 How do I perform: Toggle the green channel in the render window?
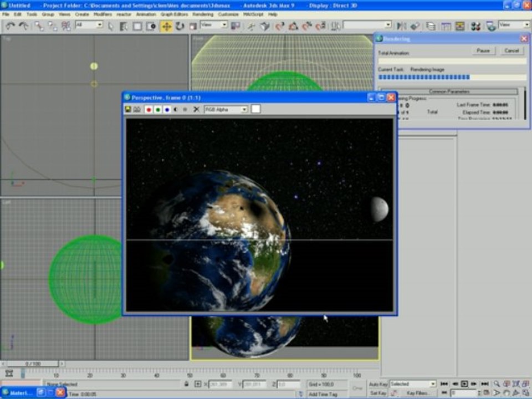coord(158,109)
